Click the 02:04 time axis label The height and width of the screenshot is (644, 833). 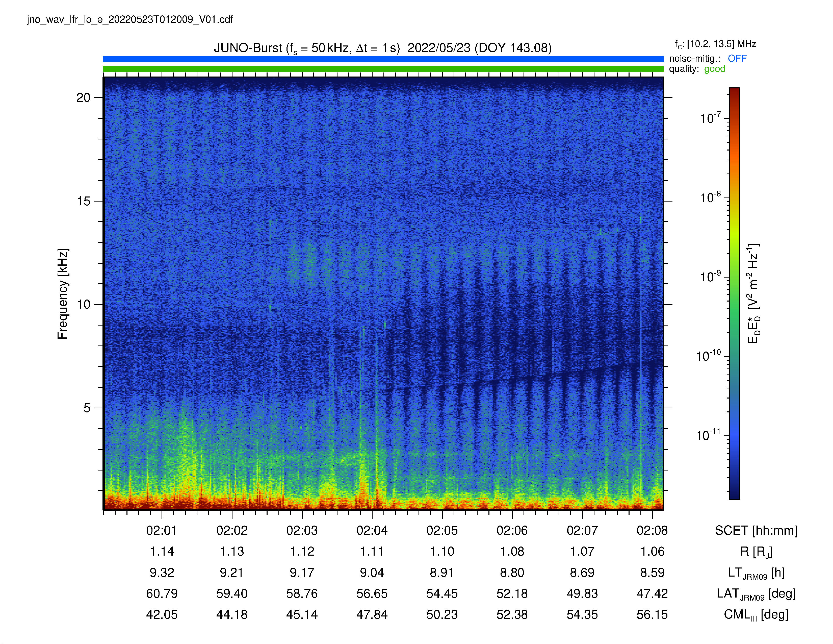pos(372,530)
